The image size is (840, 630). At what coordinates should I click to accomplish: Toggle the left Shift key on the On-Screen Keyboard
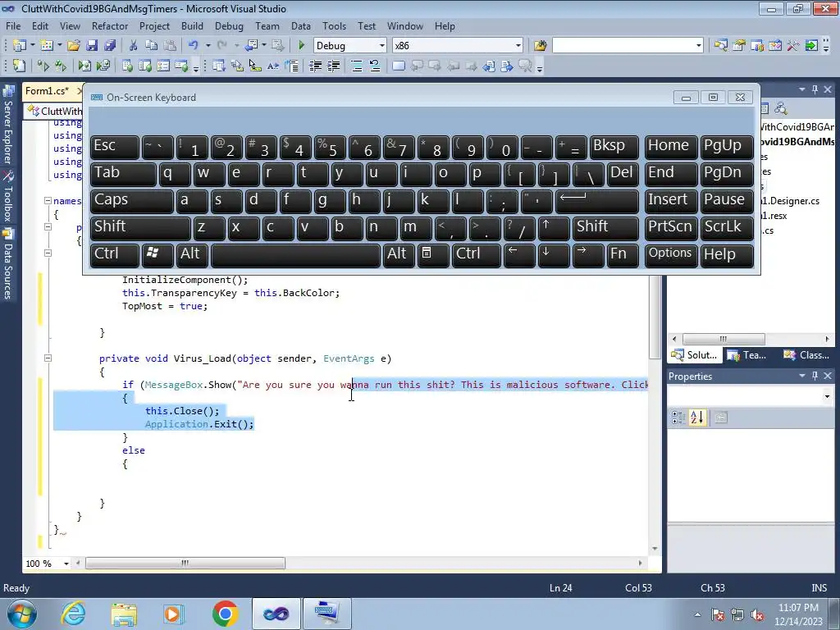140,229
